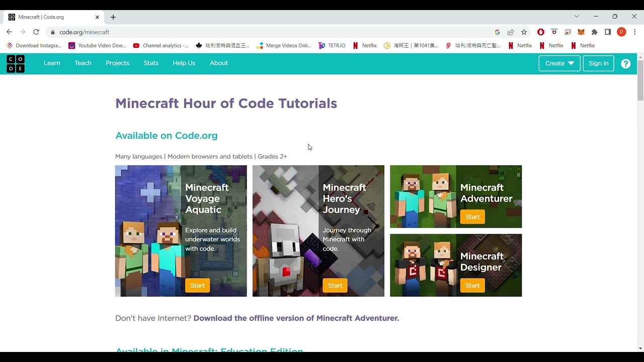This screenshot has width=644, height=362.
Task: Open the Projects menu
Action: coord(117,63)
